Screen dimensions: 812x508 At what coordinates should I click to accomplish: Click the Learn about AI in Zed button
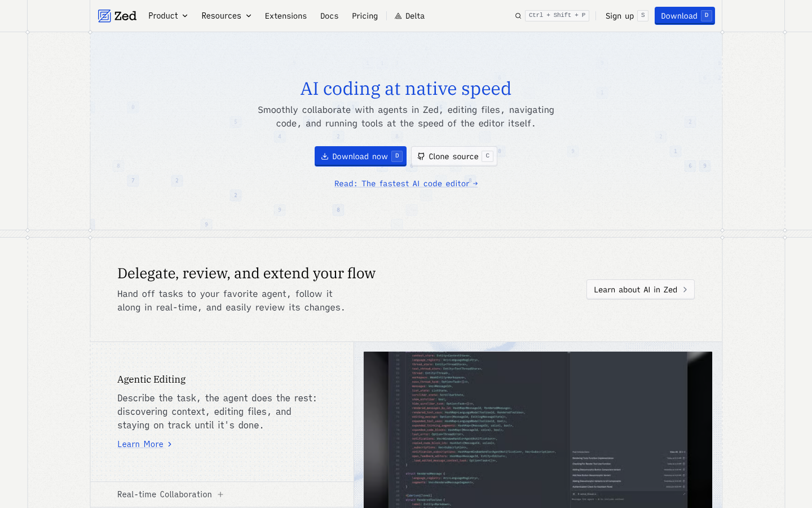tap(641, 290)
